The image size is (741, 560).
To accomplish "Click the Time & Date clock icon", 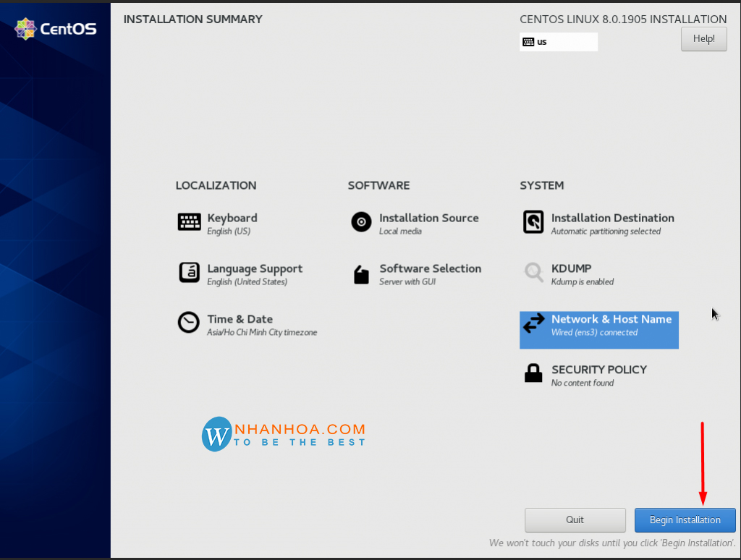I will [x=189, y=323].
